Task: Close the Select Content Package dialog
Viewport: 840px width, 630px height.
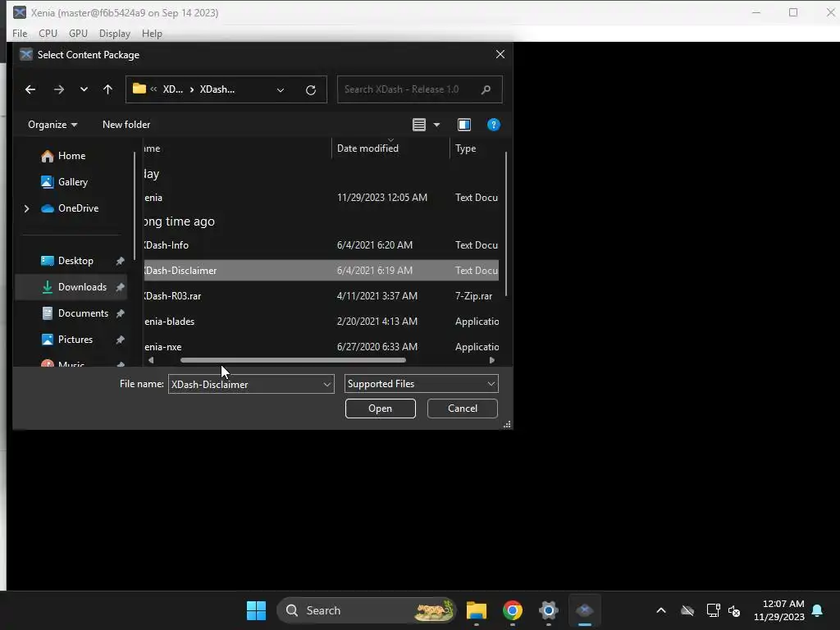Action: point(500,55)
